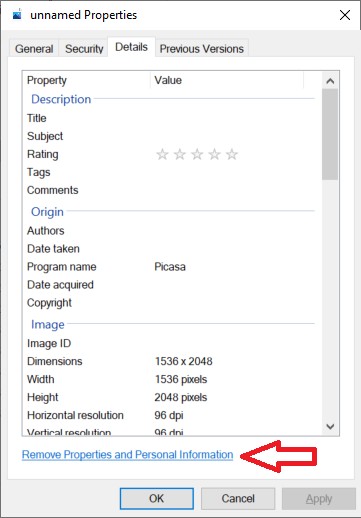
Task: Select the Date acquired row
Action: point(170,285)
